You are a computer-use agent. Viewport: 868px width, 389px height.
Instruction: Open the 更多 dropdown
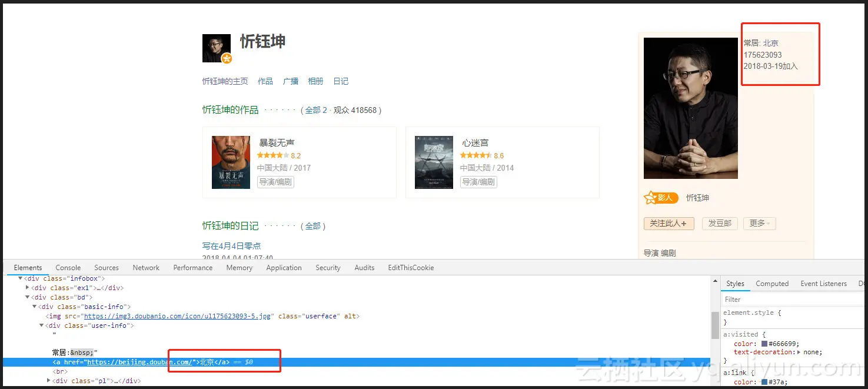pyautogui.click(x=760, y=224)
